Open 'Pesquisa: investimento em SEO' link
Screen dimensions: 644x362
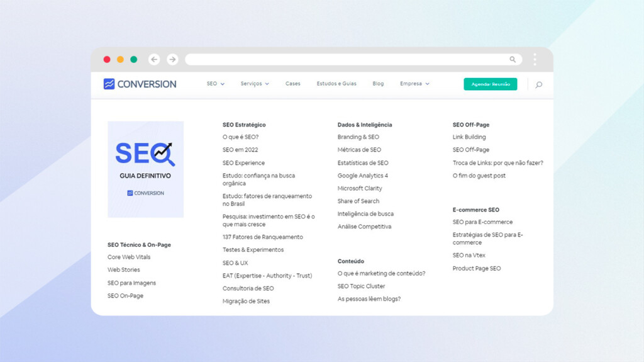[269, 220]
